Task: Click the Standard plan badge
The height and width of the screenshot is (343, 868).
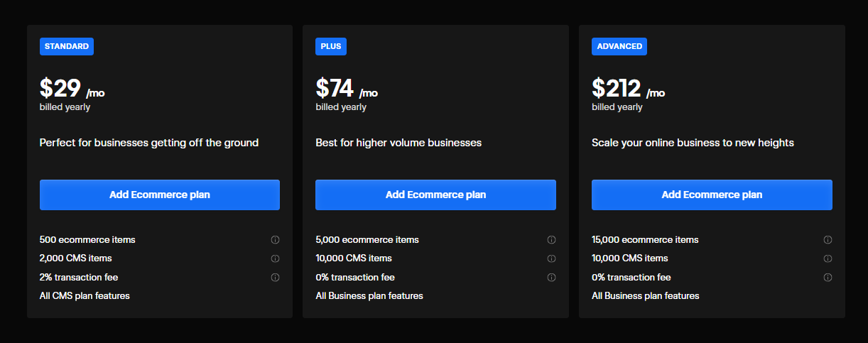Action: coord(67,46)
